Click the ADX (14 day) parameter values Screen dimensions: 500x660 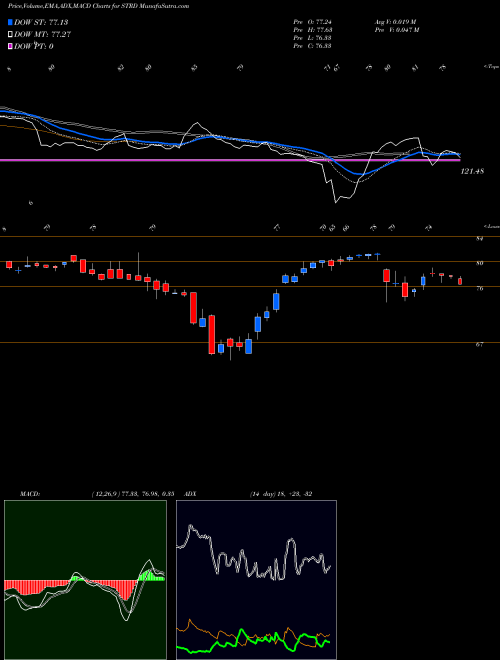coord(281,494)
